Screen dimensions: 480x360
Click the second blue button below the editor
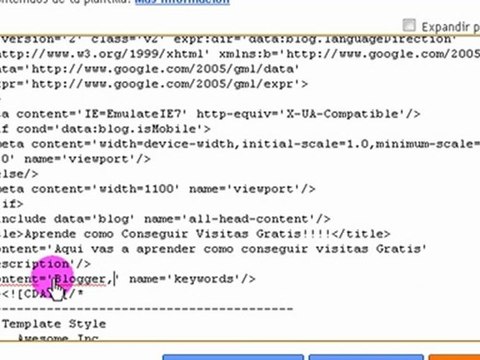[x=366, y=357]
